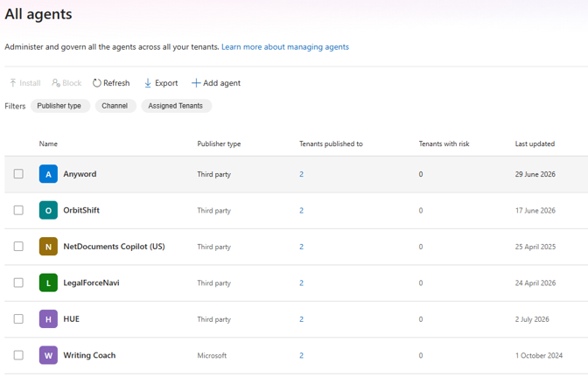Image resolution: width=588 pixels, height=377 pixels.
Task: Tick the HUE row checkbox
Action: pyautogui.click(x=18, y=319)
